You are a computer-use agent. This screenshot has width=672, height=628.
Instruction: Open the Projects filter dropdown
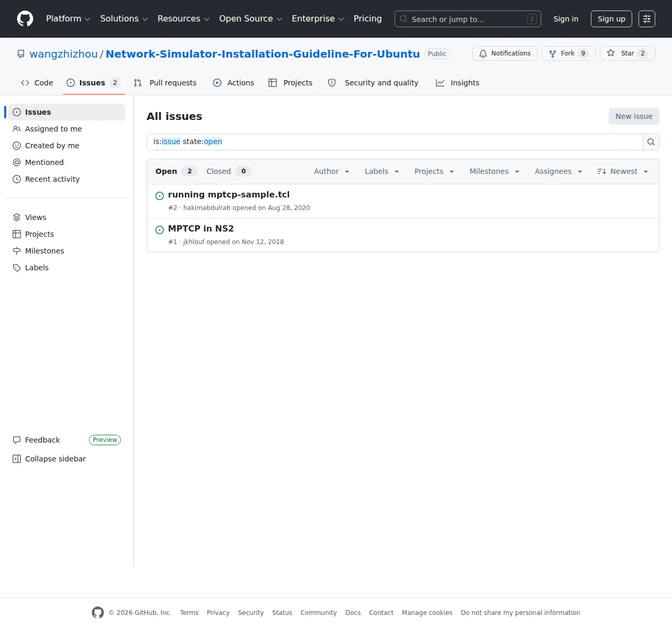pyautogui.click(x=434, y=171)
